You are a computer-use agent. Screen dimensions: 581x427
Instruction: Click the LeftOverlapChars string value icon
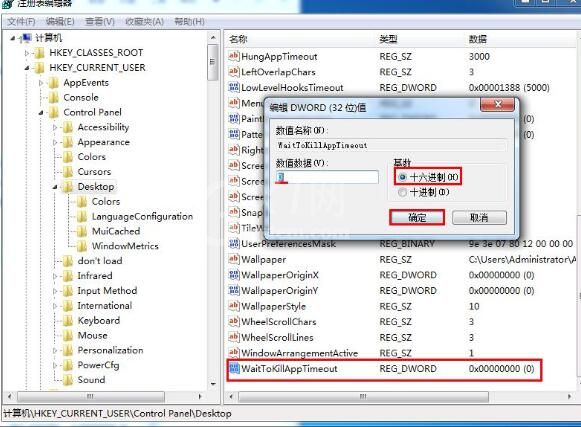(x=234, y=72)
